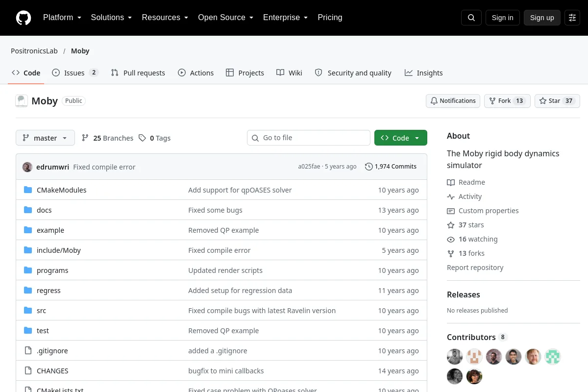Click the branches icon beside 25 Branches
Screen dimensions: 588x392
pos(85,138)
